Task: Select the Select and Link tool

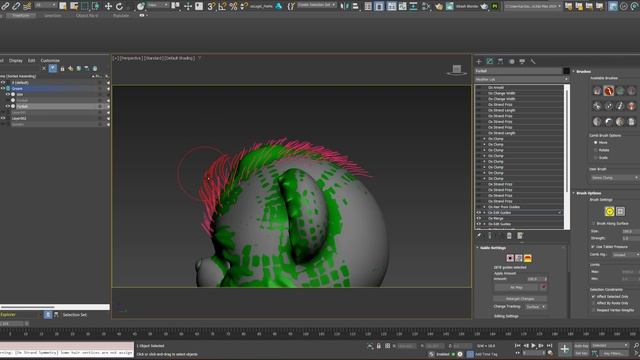Action: pos(5,6)
